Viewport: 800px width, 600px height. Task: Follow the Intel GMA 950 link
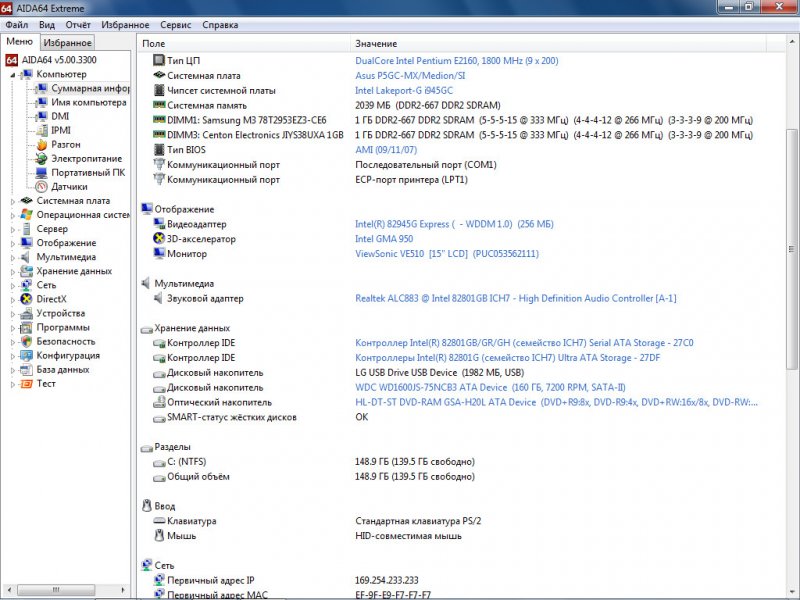pos(384,239)
